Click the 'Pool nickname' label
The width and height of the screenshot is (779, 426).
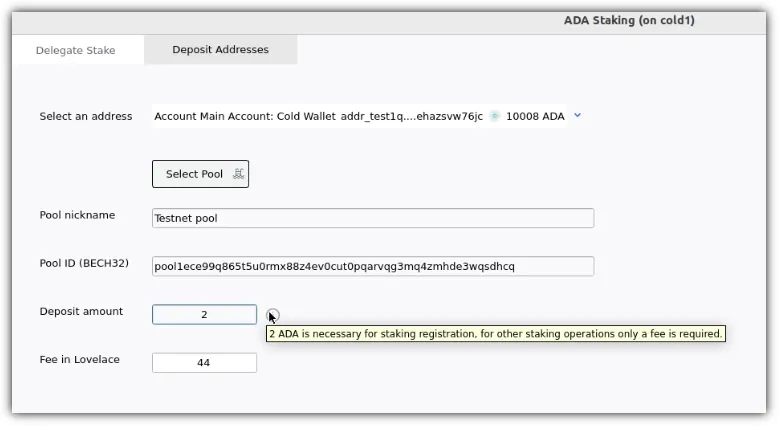point(77,215)
